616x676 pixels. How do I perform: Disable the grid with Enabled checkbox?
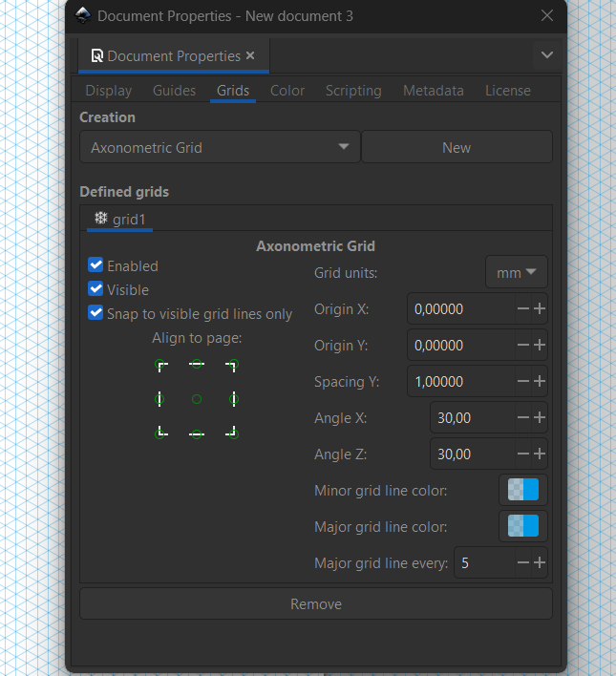point(96,265)
